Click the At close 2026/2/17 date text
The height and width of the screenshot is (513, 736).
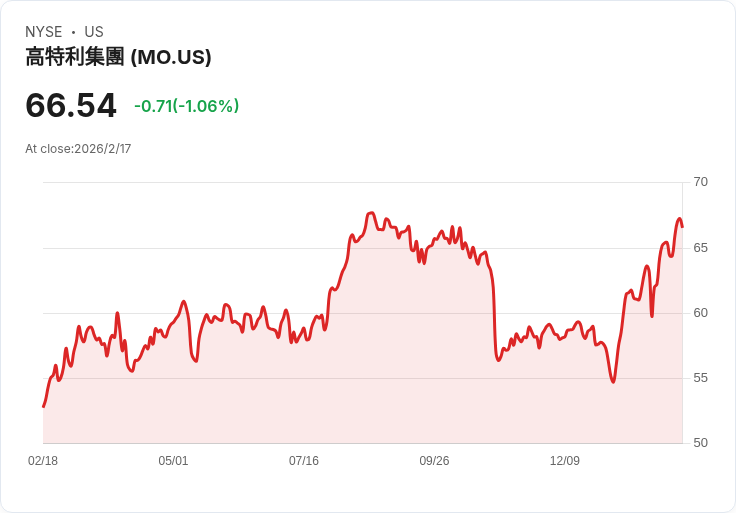pyautogui.click(x=78, y=149)
